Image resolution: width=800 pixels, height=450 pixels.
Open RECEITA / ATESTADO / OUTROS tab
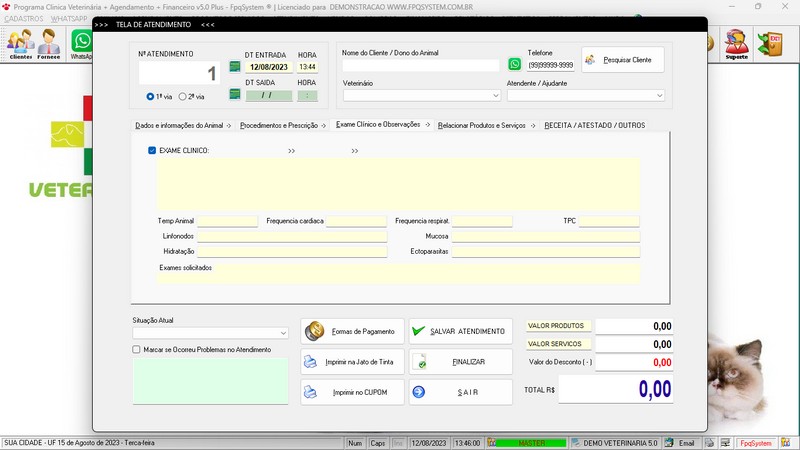click(x=594, y=126)
